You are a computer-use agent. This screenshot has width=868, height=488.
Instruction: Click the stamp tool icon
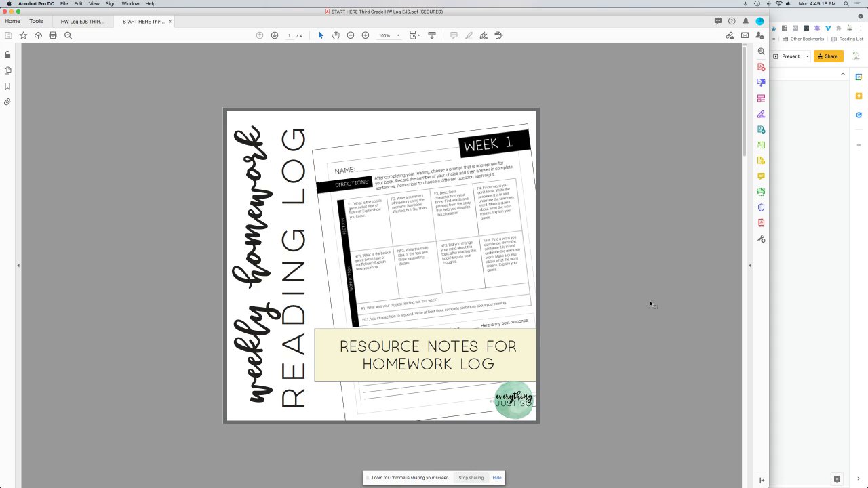pos(498,35)
